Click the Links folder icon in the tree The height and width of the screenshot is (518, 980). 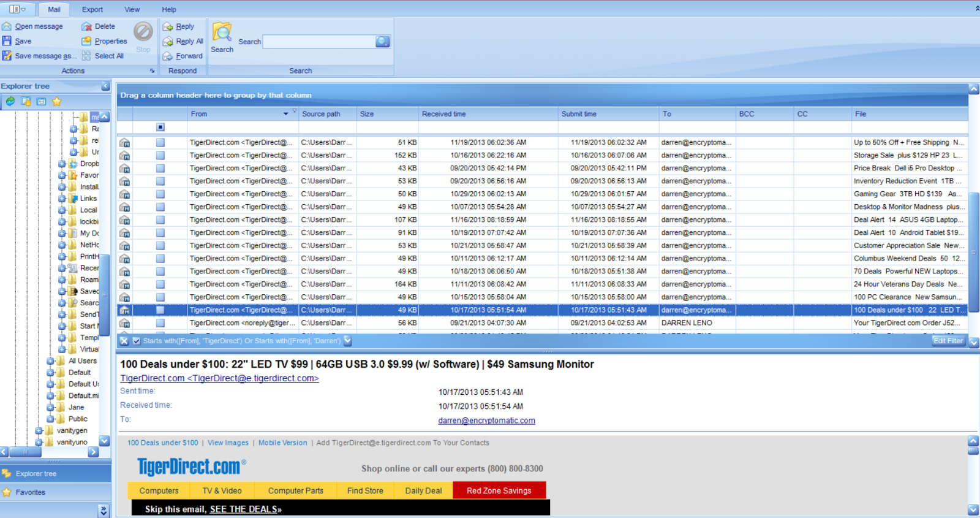(73, 199)
